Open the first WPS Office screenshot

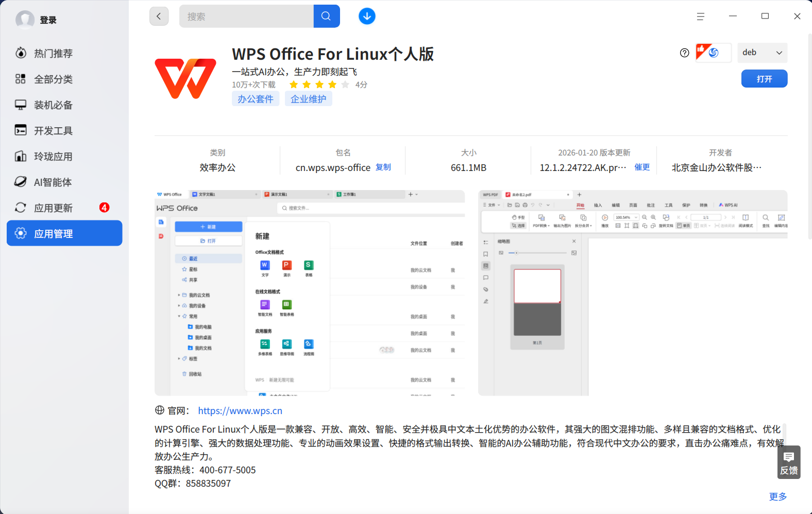(310, 293)
